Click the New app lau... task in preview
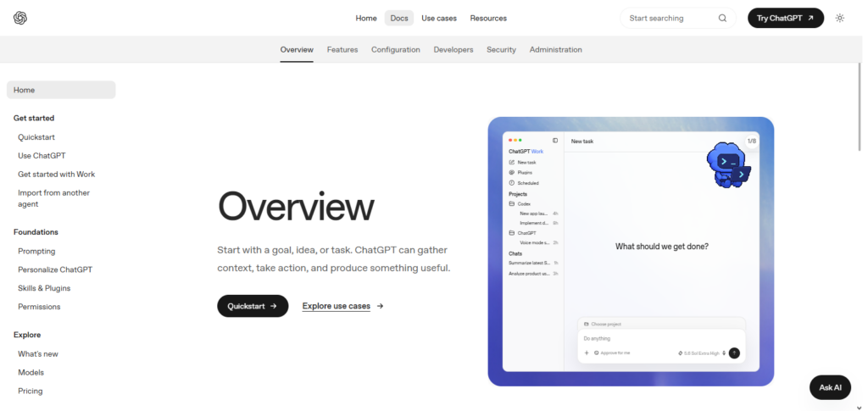Viewport: 868px width, 411px height. pyautogui.click(x=534, y=213)
